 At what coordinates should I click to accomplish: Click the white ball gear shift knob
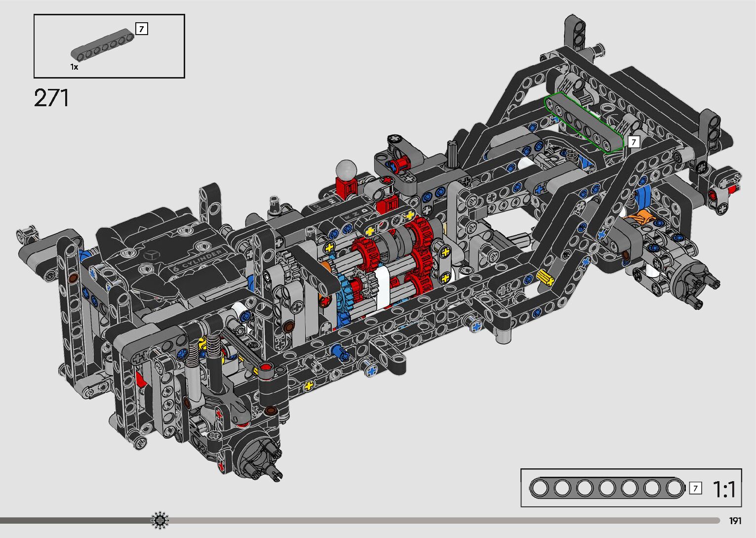346,169
